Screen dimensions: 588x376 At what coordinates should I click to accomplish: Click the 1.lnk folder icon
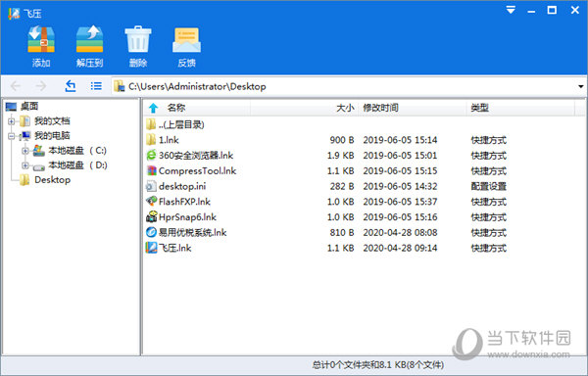click(151, 140)
